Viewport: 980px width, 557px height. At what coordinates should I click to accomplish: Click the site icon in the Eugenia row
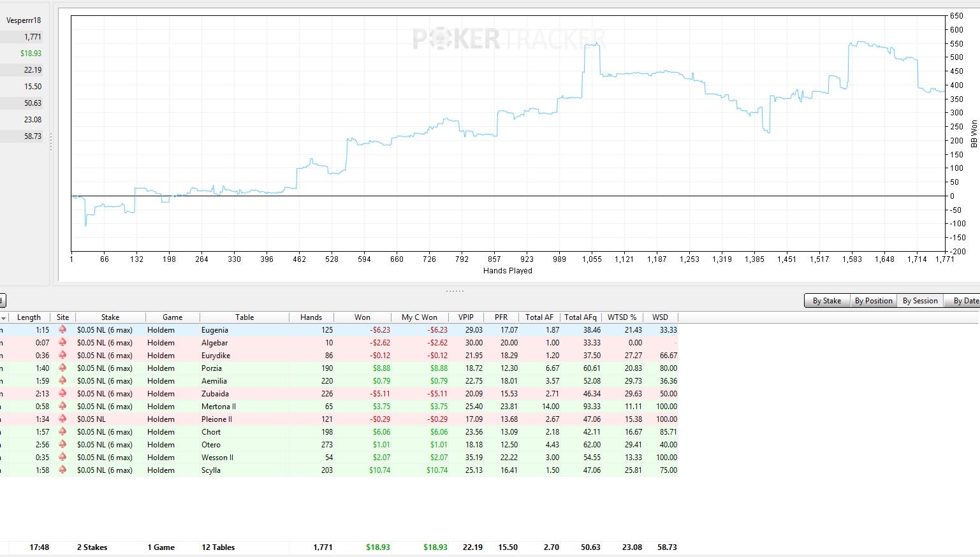[x=62, y=329]
